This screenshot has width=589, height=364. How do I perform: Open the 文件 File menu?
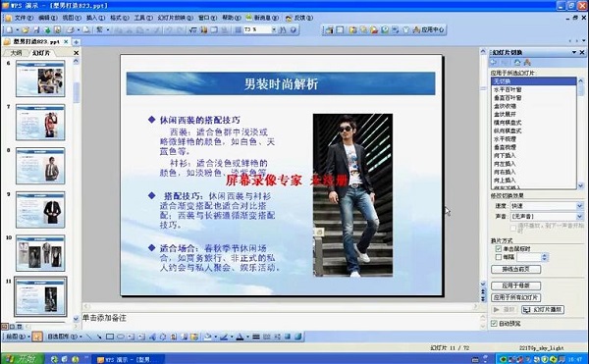point(24,18)
